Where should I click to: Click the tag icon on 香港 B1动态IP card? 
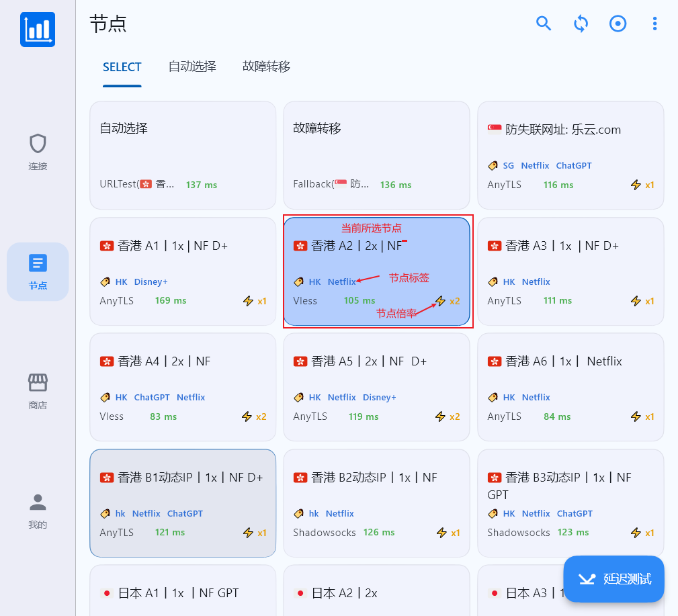click(105, 513)
